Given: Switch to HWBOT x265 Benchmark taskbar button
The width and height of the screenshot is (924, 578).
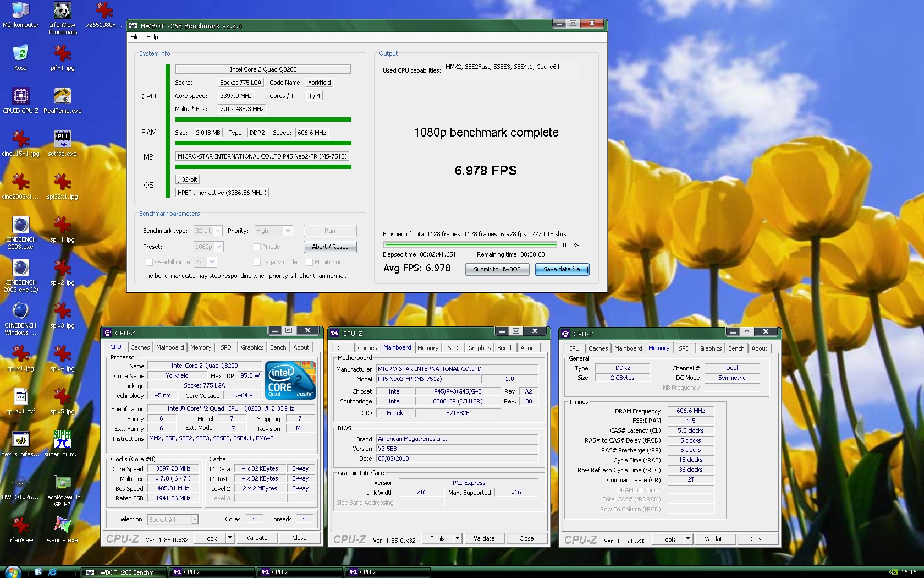Looking at the screenshot, I should (124, 572).
